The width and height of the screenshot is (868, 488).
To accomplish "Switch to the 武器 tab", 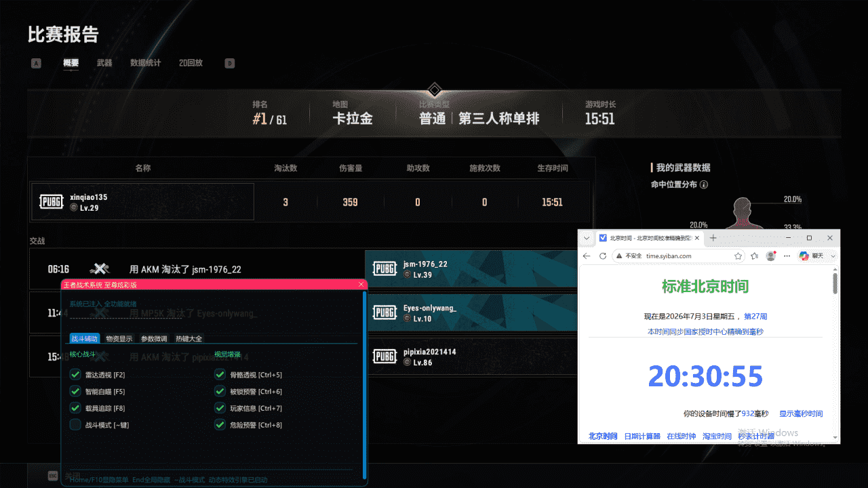I will [x=104, y=63].
